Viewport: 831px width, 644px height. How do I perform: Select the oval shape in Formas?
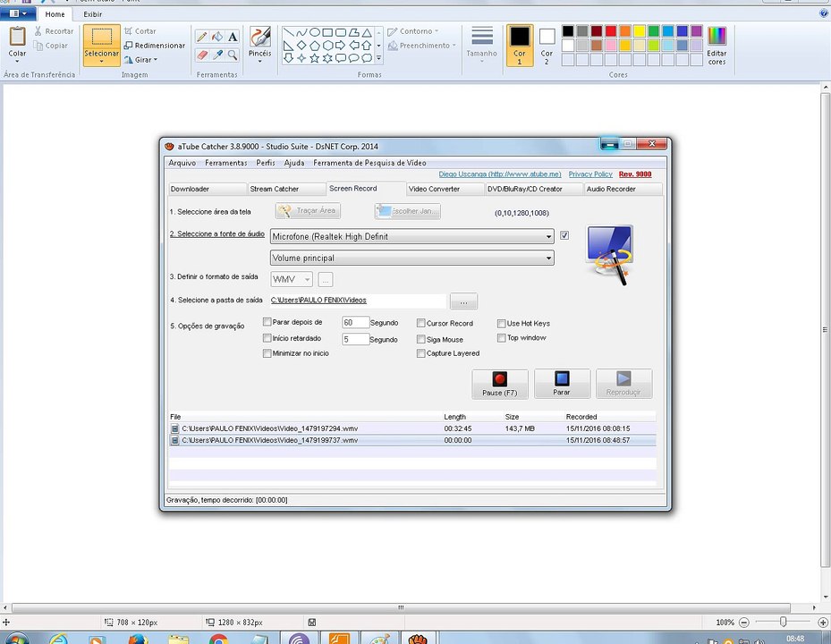click(x=314, y=32)
